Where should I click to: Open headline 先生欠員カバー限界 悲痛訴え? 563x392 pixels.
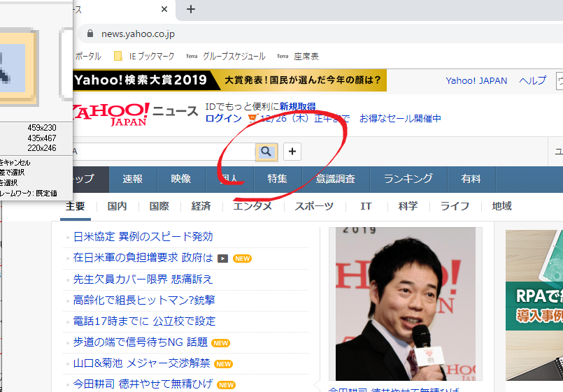pyautogui.click(x=143, y=279)
